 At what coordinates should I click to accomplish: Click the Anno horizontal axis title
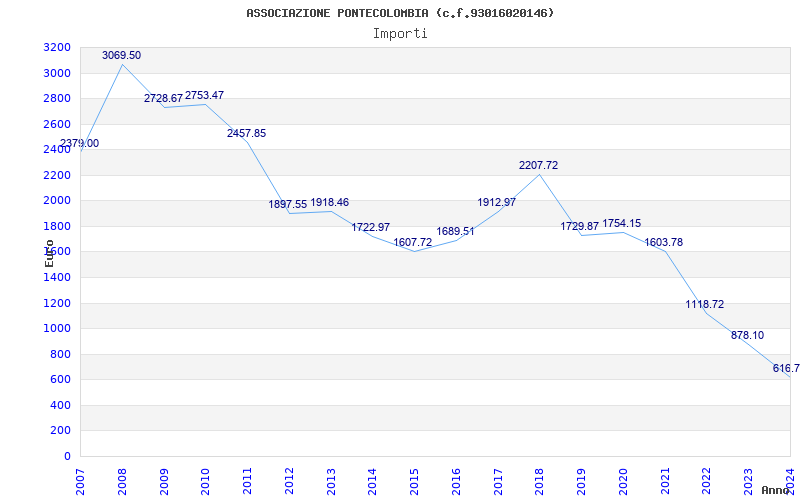[776, 490]
